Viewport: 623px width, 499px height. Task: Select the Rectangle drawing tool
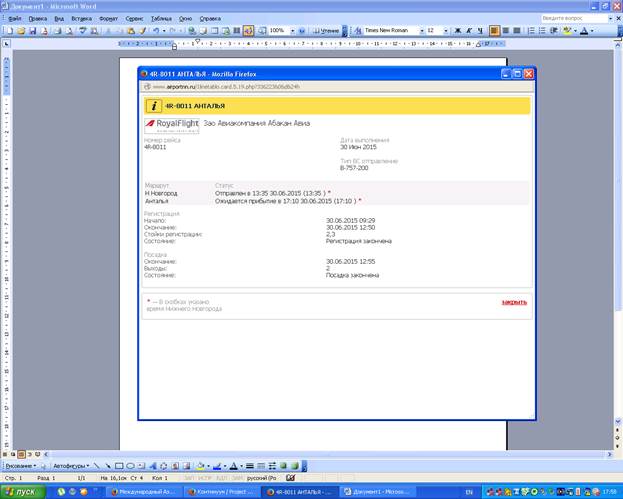(x=119, y=466)
